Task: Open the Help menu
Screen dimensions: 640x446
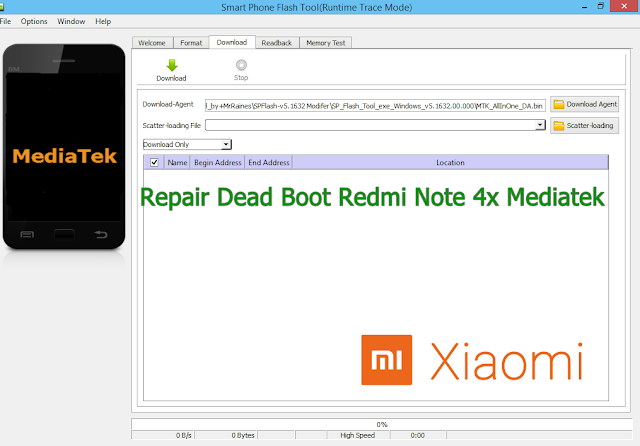Action: click(103, 21)
